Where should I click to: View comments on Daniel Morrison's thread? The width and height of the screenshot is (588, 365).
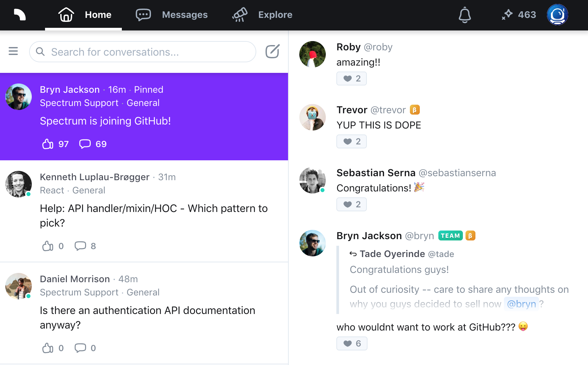pos(85,348)
